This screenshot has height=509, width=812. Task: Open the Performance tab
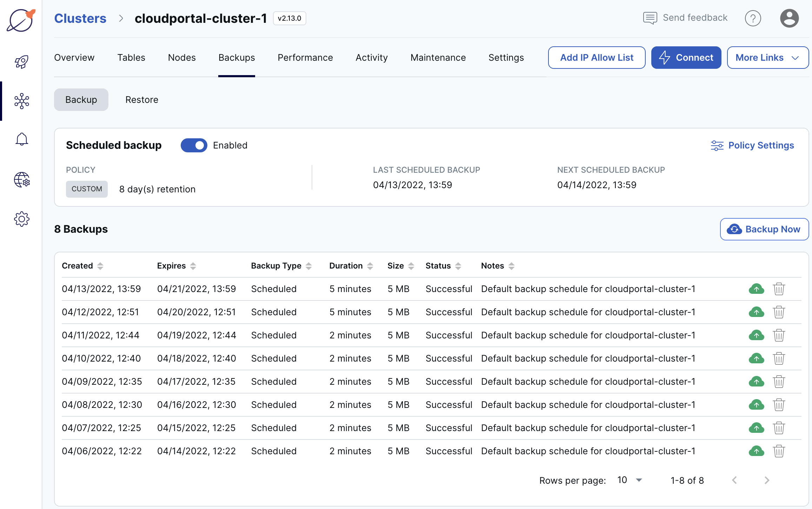[305, 57]
